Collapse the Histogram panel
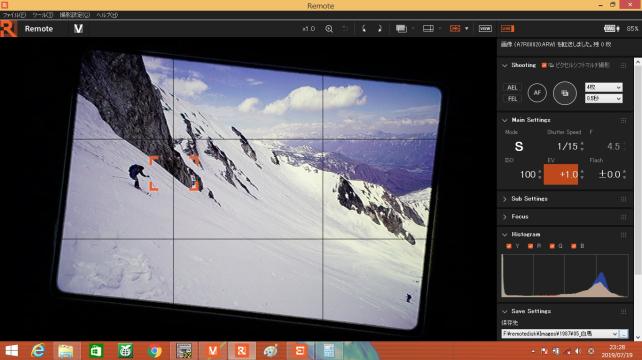This screenshot has width=642, height=360. [x=504, y=235]
